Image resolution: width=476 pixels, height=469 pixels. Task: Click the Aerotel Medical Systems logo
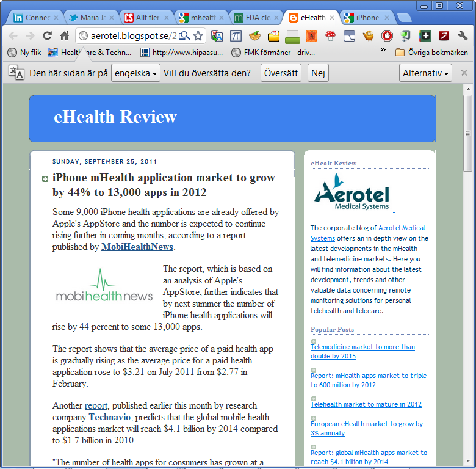[x=352, y=192]
